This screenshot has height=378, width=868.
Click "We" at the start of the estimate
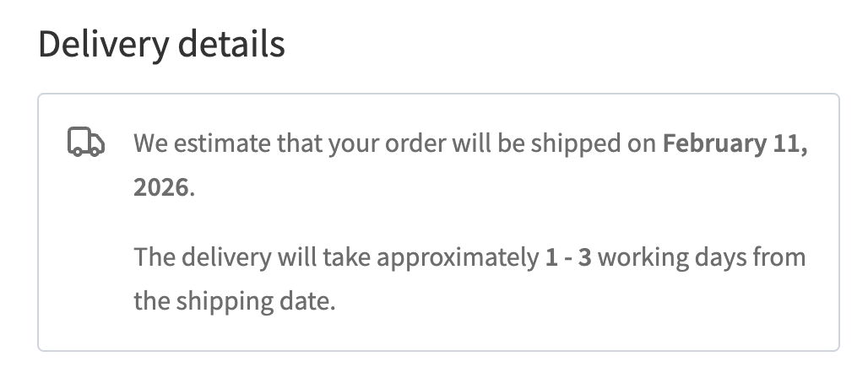[x=149, y=143]
